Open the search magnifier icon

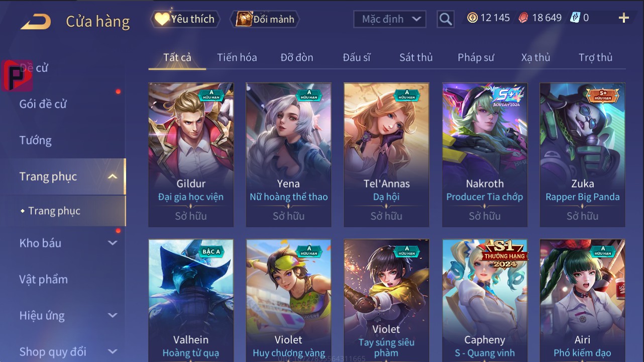[x=445, y=19]
